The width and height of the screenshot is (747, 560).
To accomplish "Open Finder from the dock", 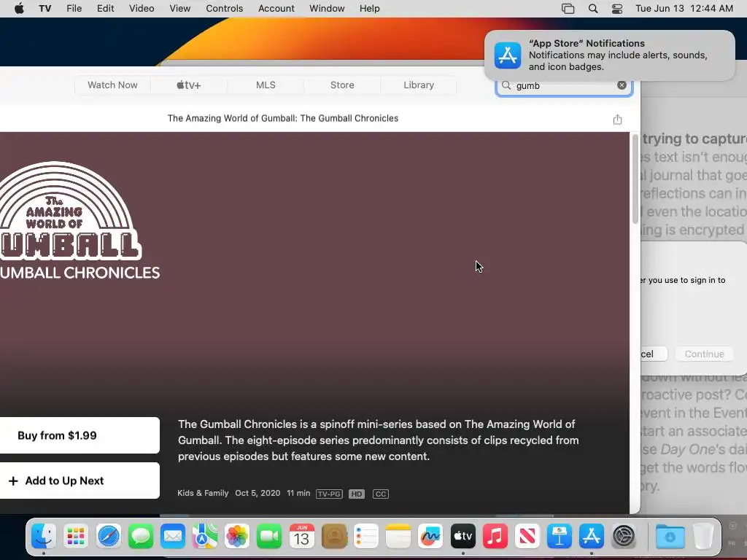I will [44, 536].
